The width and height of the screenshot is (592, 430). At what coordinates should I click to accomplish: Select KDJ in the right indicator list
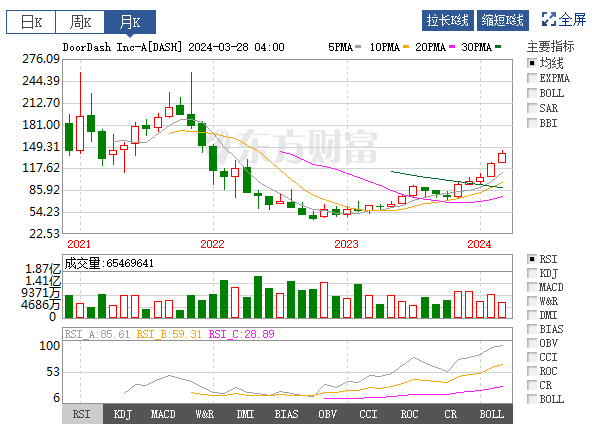click(532, 273)
